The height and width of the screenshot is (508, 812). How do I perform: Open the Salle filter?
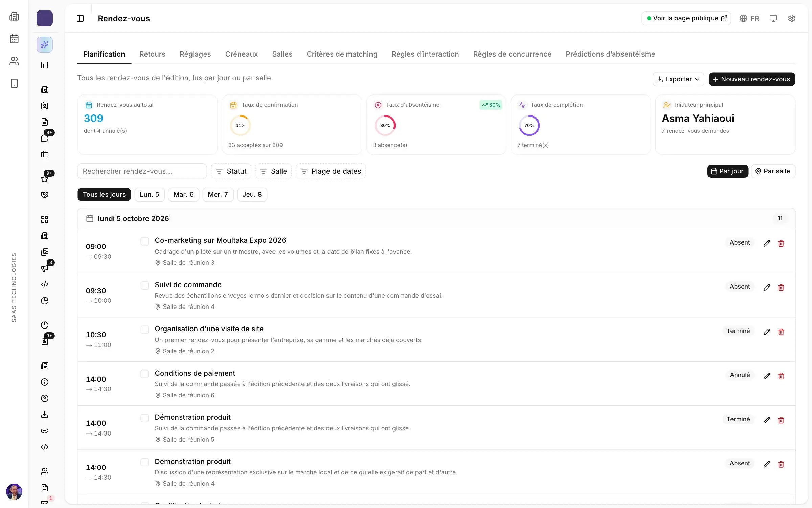273,171
